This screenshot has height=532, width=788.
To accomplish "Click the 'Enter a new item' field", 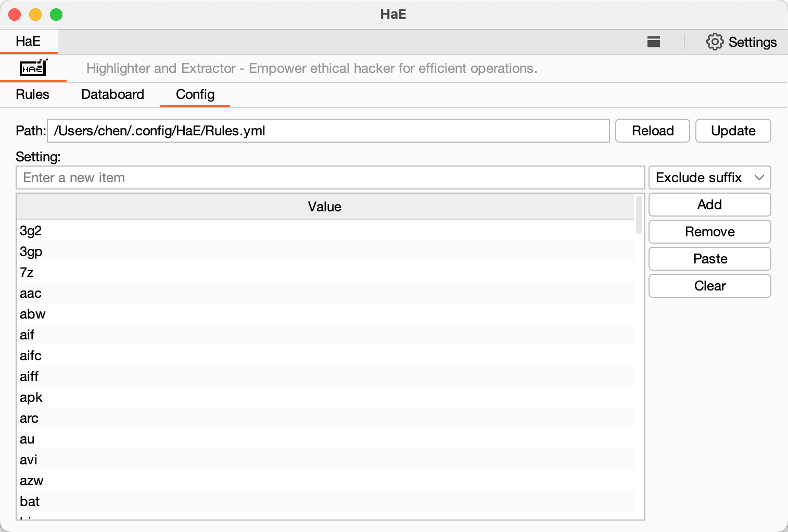I will point(330,178).
